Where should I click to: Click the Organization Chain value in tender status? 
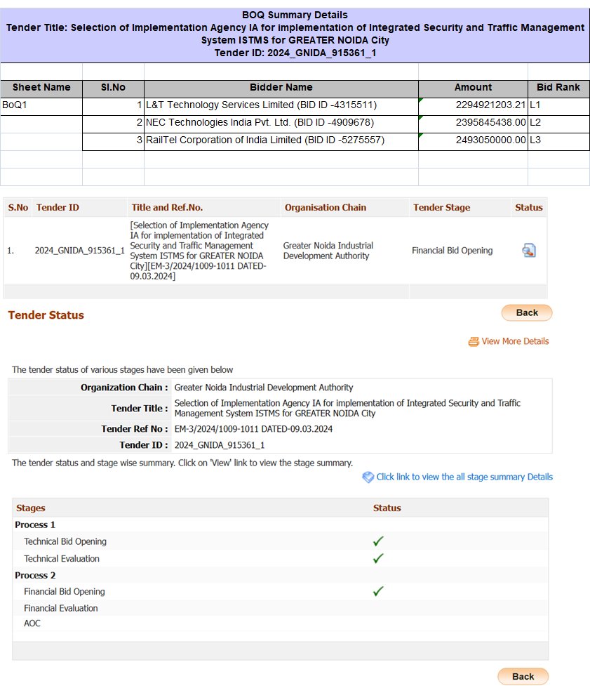pyautogui.click(x=264, y=388)
